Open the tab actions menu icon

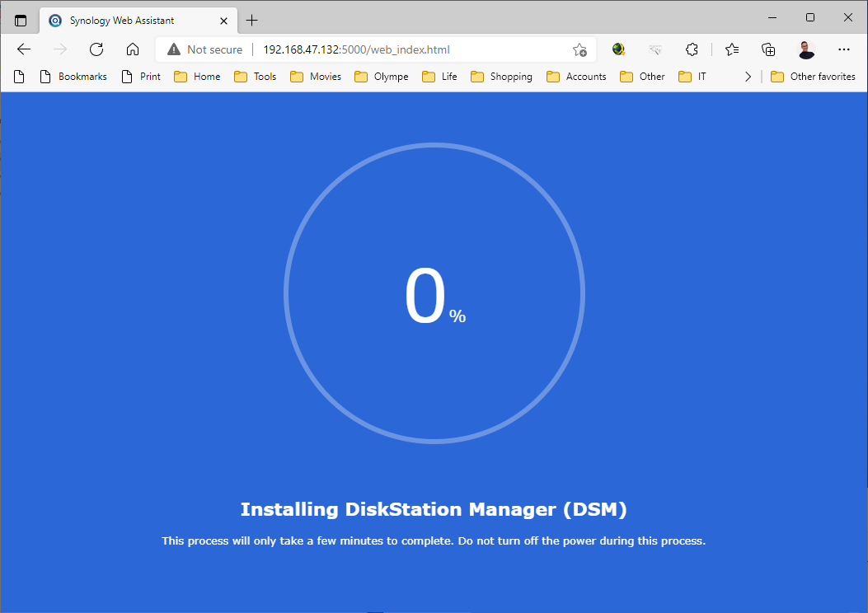(x=21, y=21)
